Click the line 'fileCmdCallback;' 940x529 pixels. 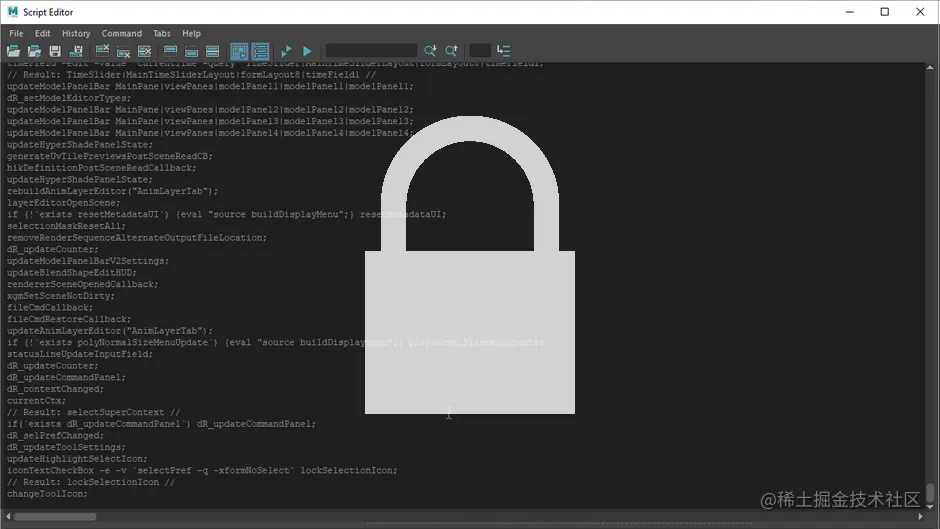coord(50,308)
